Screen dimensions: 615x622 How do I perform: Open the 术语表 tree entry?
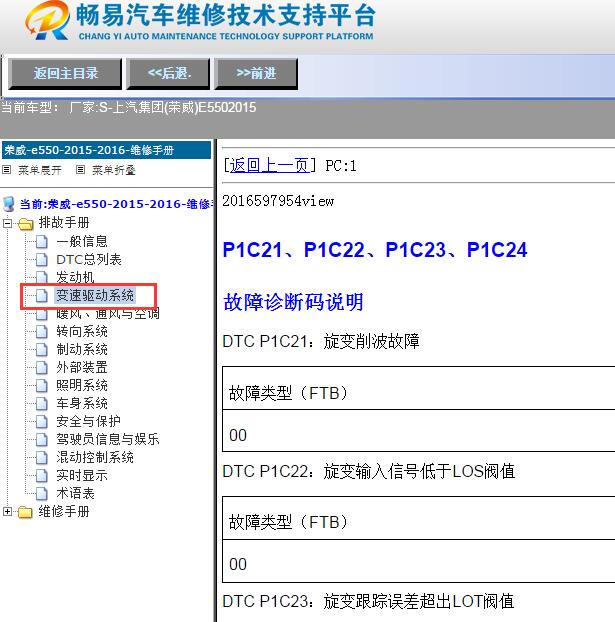[75, 493]
